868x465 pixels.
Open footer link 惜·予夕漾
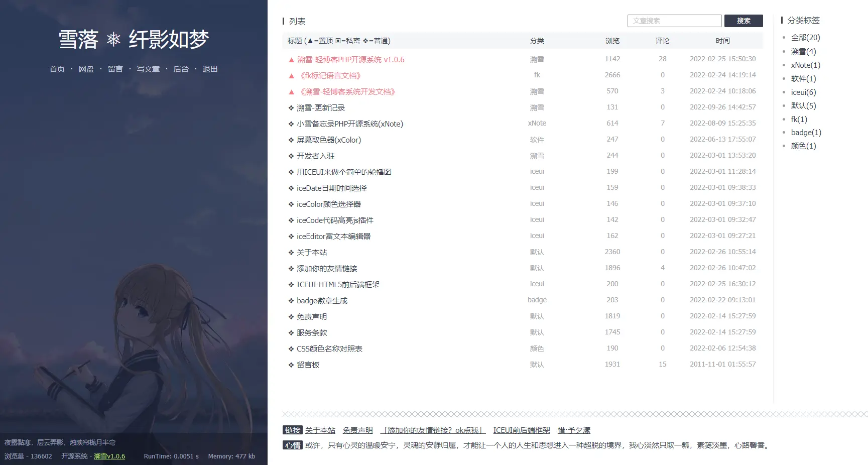(x=574, y=430)
